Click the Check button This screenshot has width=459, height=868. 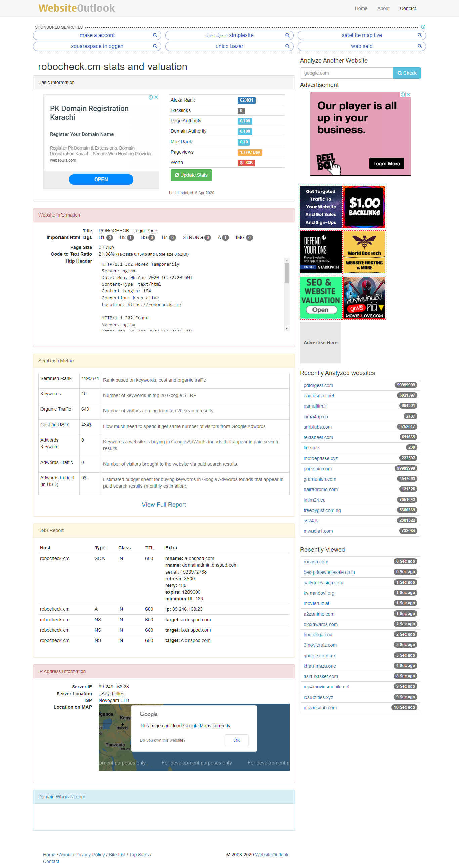407,73
